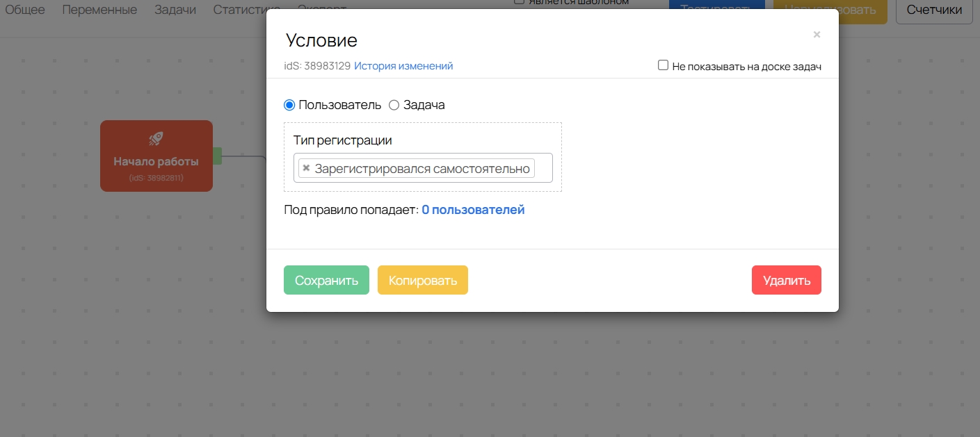The width and height of the screenshot is (980, 437).
Task: Click the Счетчики button
Action: [x=933, y=10]
